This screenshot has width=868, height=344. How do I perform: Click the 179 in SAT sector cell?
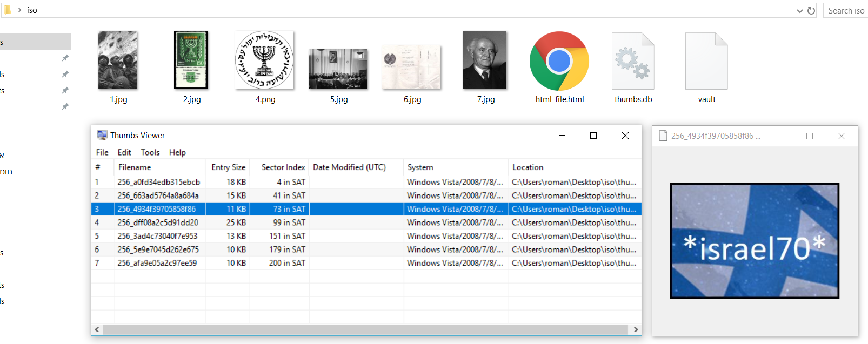coord(288,249)
